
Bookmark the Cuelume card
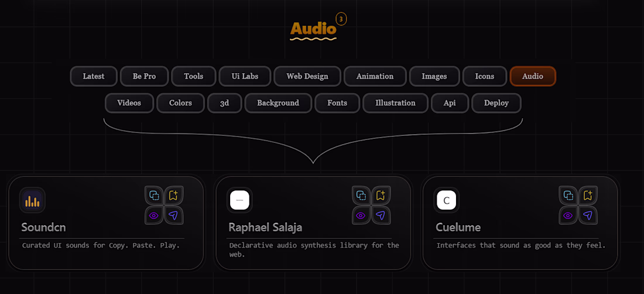click(x=587, y=196)
